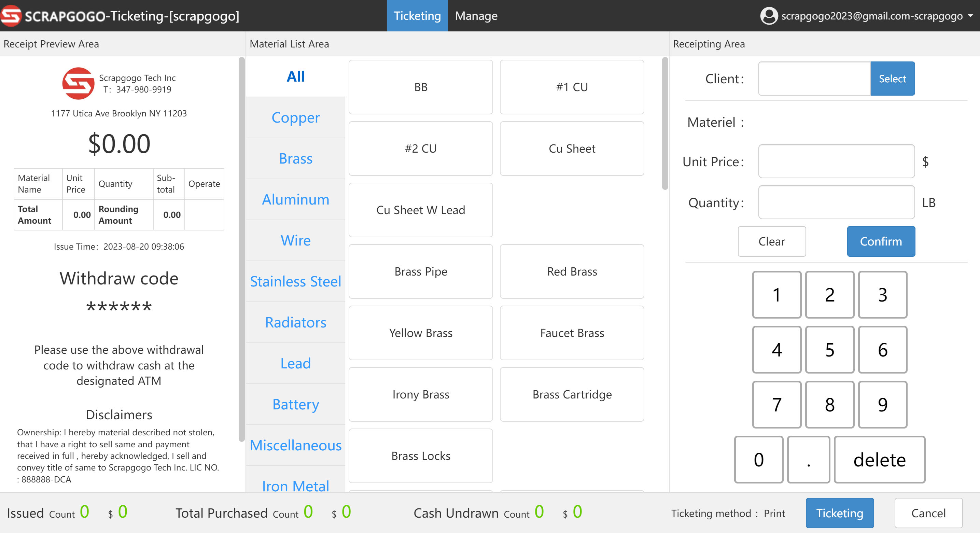This screenshot has height=533, width=980.
Task: Choose the Cu Sheet material
Action: [572, 149]
